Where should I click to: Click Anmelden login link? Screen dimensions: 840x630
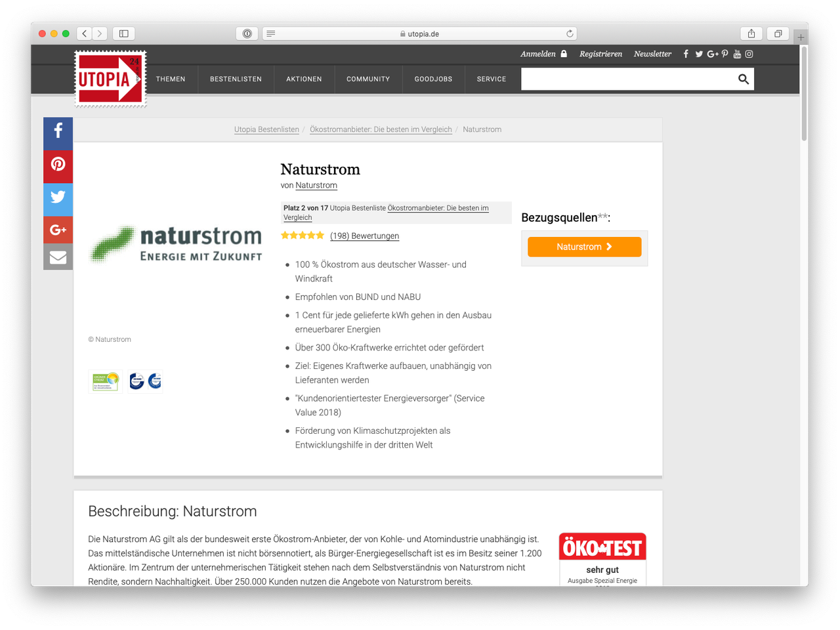click(543, 54)
